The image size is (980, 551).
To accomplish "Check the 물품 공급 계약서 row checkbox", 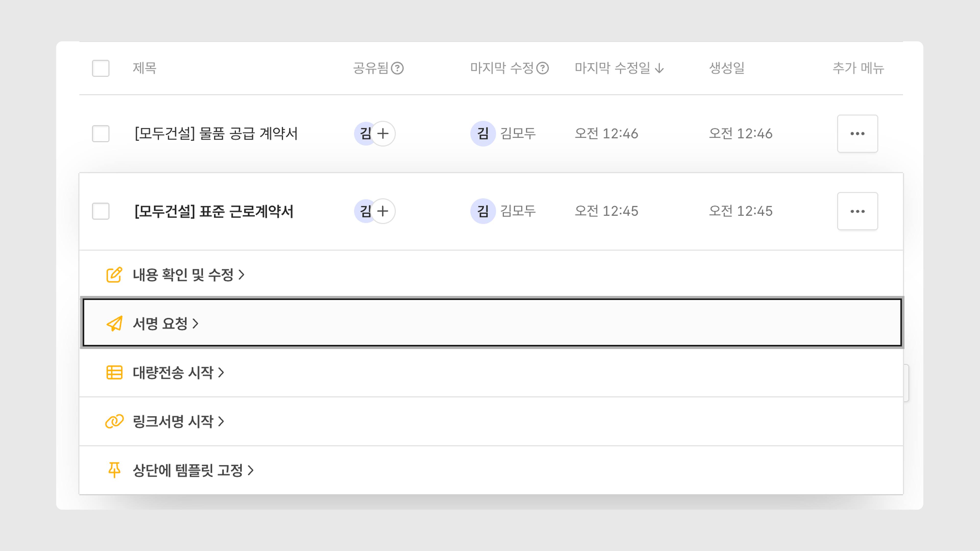I will pyautogui.click(x=101, y=133).
